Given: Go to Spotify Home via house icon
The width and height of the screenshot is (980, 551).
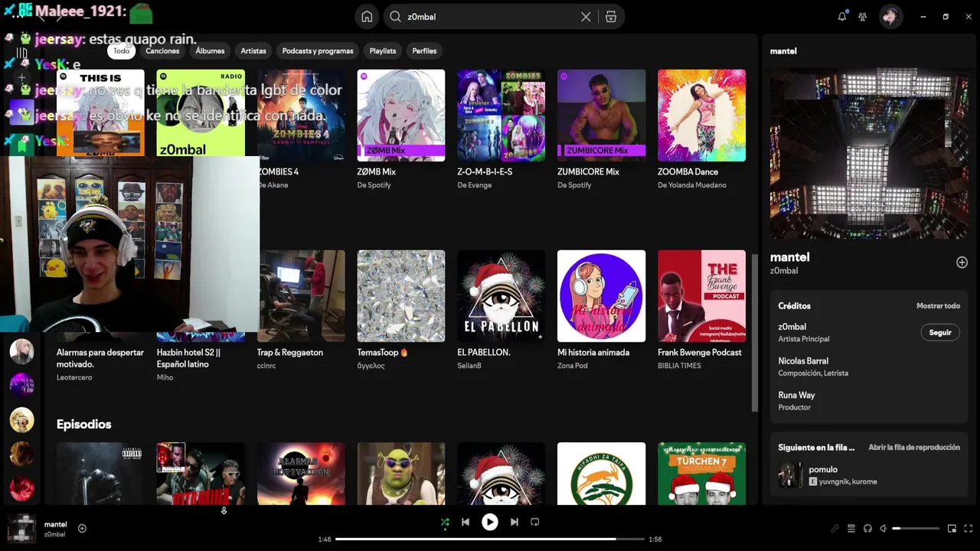Looking at the screenshot, I should [367, 17].
